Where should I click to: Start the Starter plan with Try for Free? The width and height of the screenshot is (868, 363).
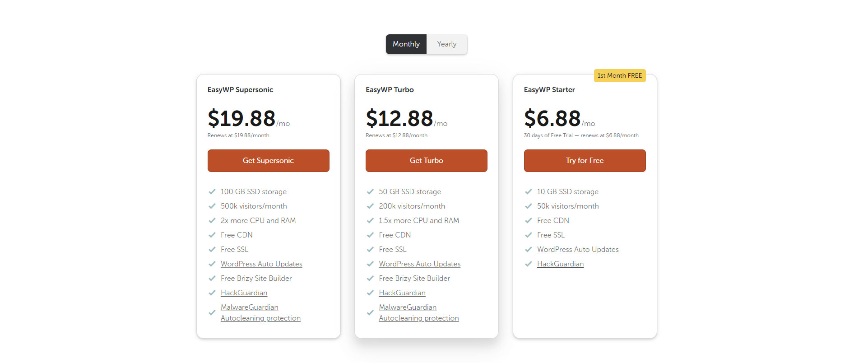(x=585, y=161)
